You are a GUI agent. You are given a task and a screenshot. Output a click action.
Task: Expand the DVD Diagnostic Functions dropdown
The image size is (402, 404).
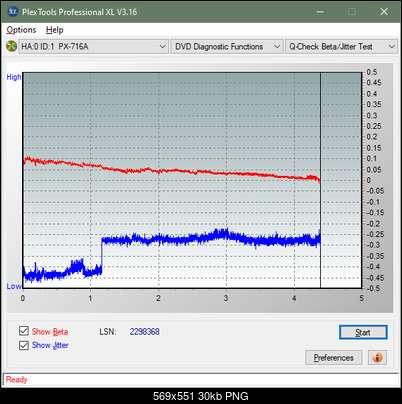pos(227,47)
